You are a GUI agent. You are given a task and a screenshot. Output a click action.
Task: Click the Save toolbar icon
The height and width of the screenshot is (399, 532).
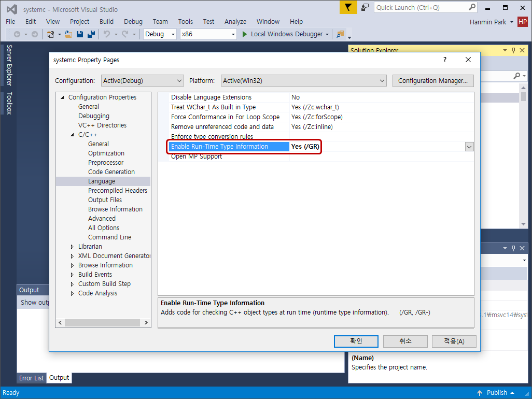coord(79,35)
